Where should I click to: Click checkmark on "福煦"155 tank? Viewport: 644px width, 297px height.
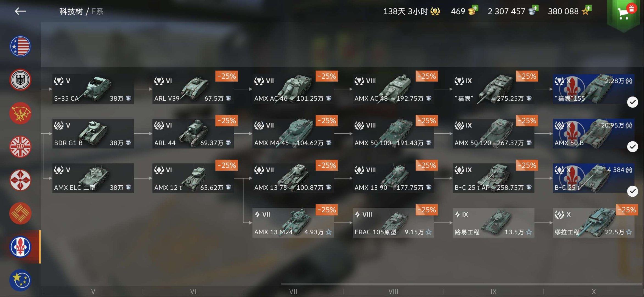click(x=632, y=102)
